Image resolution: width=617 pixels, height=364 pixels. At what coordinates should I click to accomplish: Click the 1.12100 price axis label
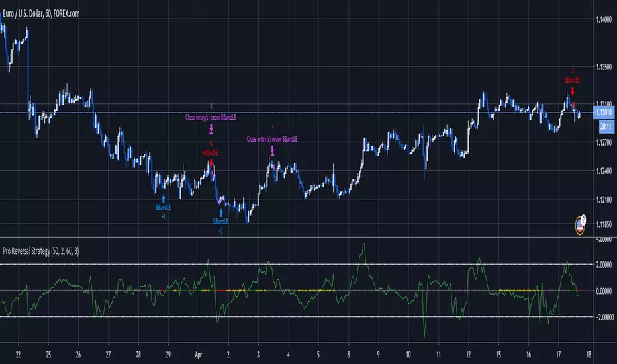[604, 199]
